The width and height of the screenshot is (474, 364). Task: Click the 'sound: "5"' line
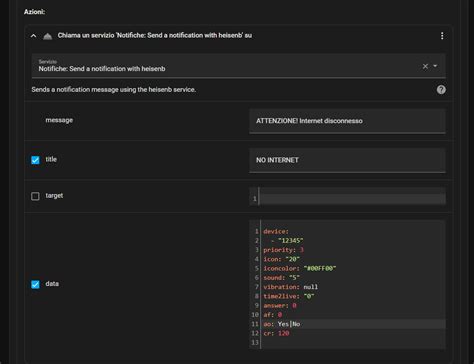[x=281, y=278]
